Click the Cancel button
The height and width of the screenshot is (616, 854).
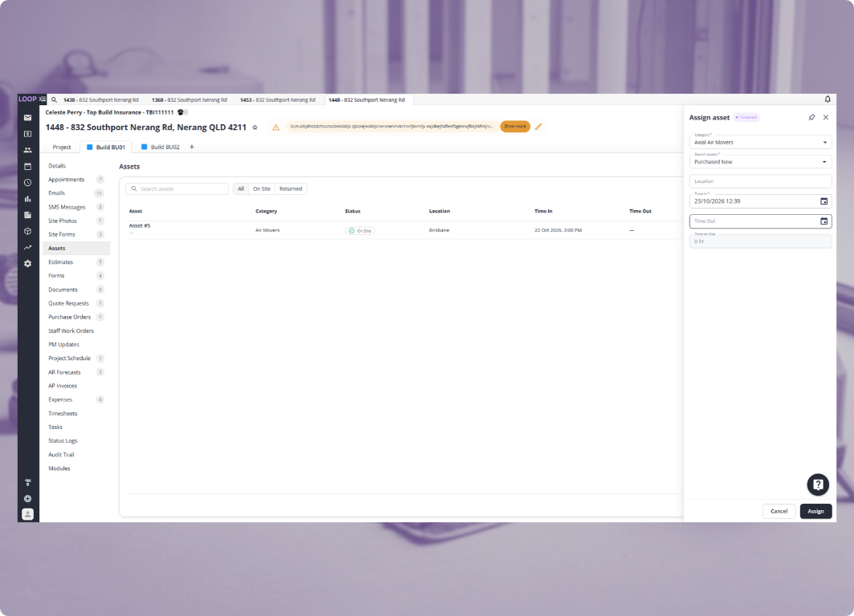tap(779, 511)
